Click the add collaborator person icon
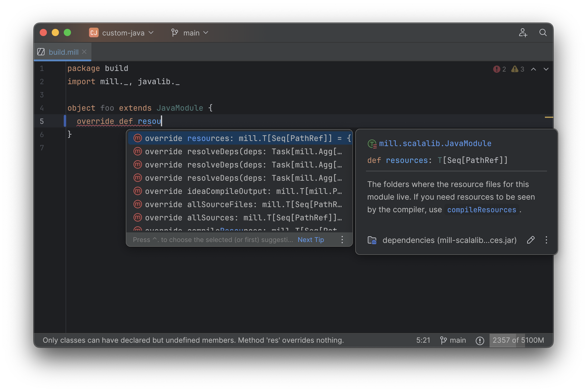This screenshot has width=587, height=392. pos(523,32)
